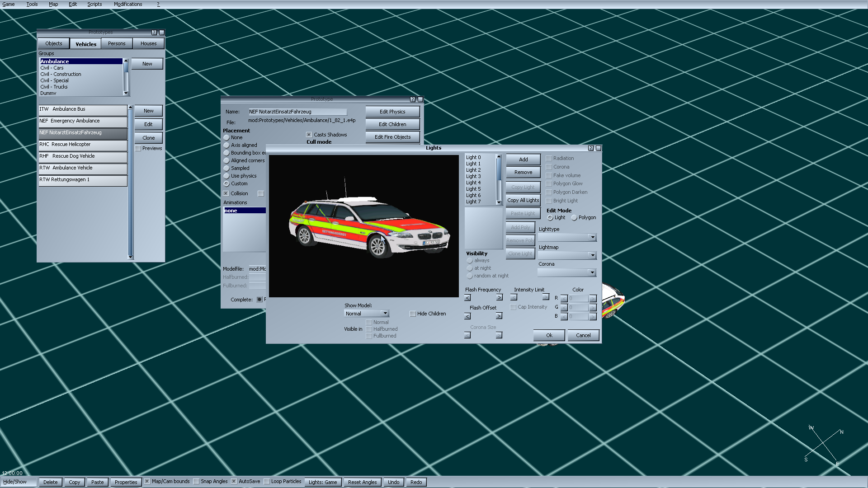Click Flash Frequency decrease arrow
This screenshot has width=868, height=488.
467,298
